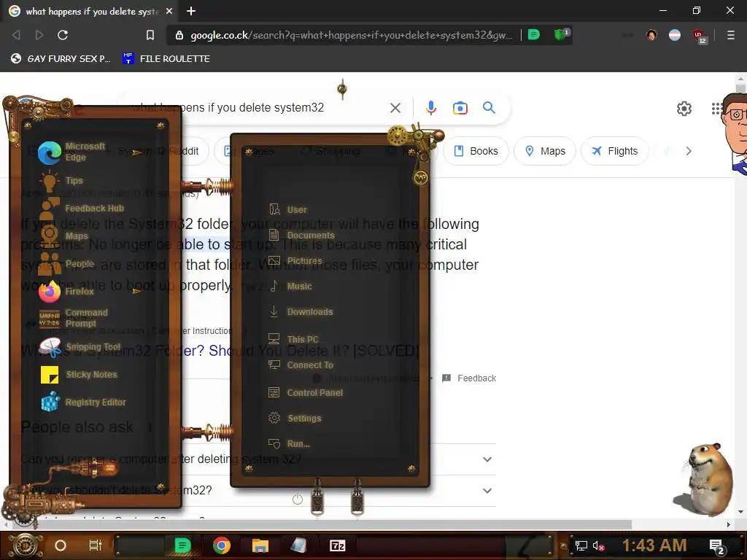Close the current browser tab
Viewport: 747px width, 560px height.
169,11
